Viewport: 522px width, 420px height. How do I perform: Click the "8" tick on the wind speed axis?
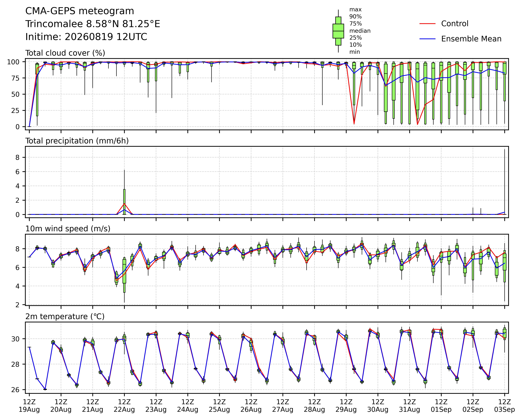tap(17, 249)
